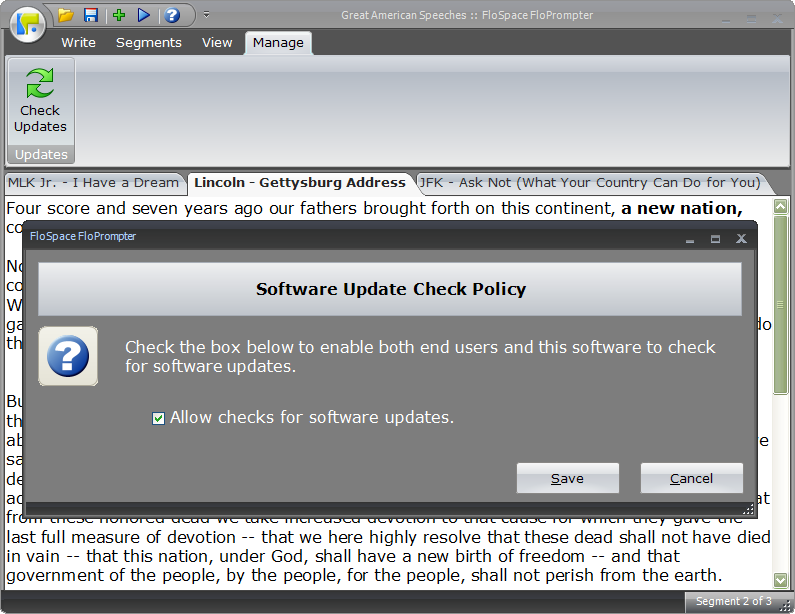Viewport: 795px width, 614px height.
Task: Expand the quick access toolbar customize arrow
Action: click(206, 15)
